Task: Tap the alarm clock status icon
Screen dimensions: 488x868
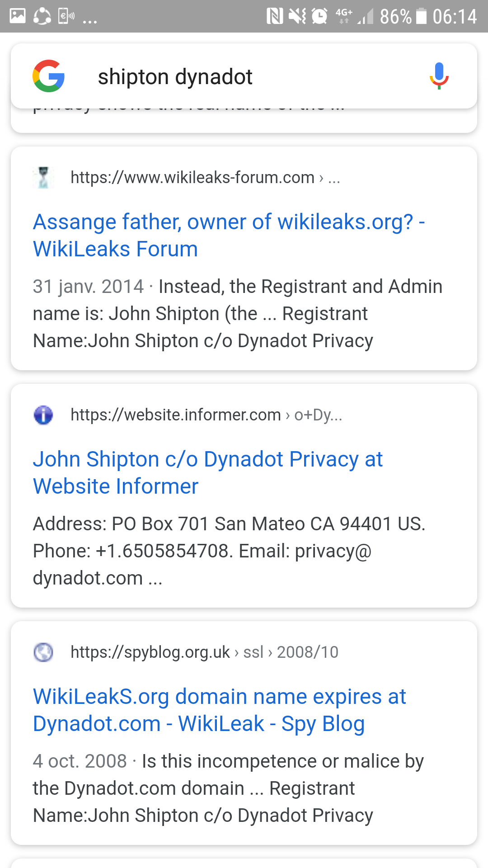Action: tap(319, 16)
